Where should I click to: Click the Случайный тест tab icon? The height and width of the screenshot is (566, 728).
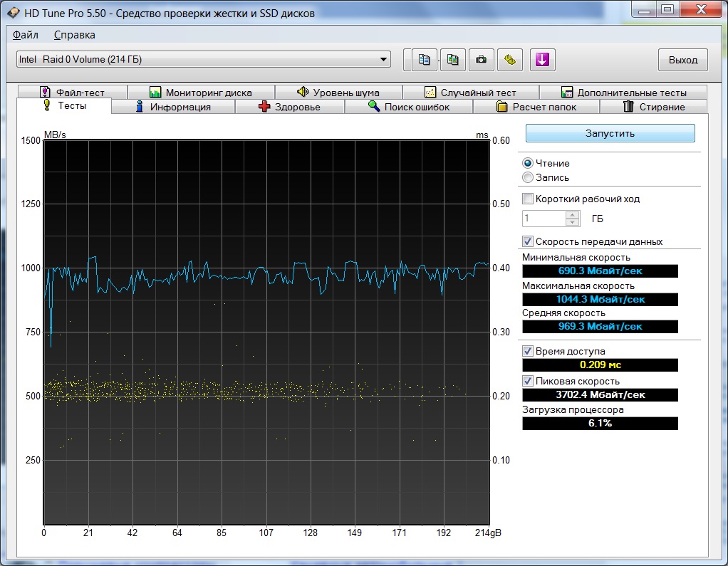430,92
